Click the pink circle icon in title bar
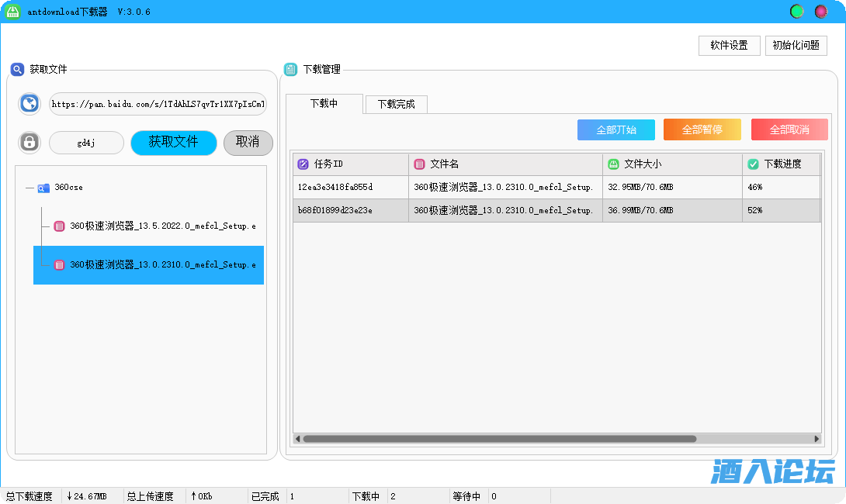 pos(820,12)
